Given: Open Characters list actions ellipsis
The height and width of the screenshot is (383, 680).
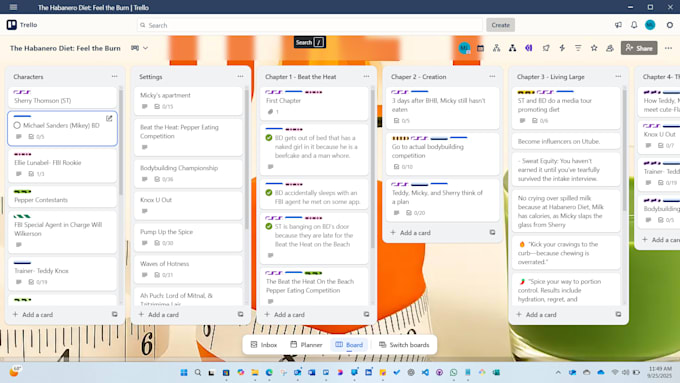Looking at the screenshot, I should coord(114,76).
